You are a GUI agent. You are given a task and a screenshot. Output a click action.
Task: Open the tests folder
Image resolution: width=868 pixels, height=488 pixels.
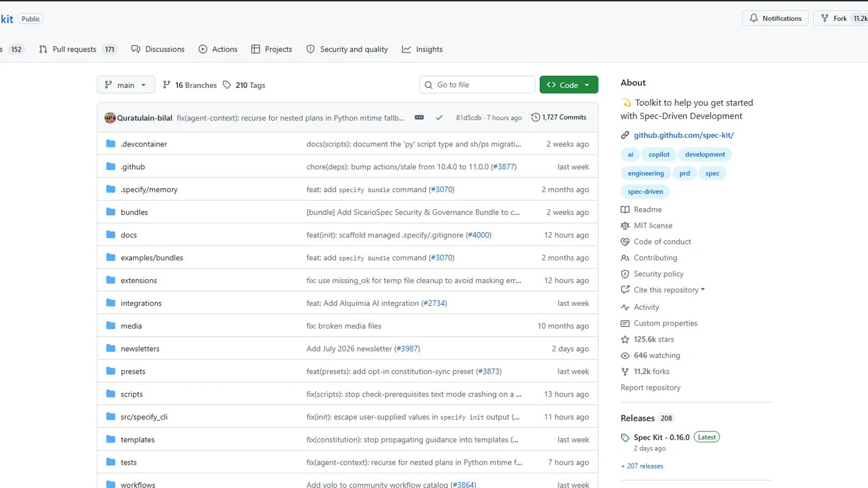click(x=129, y=463)
